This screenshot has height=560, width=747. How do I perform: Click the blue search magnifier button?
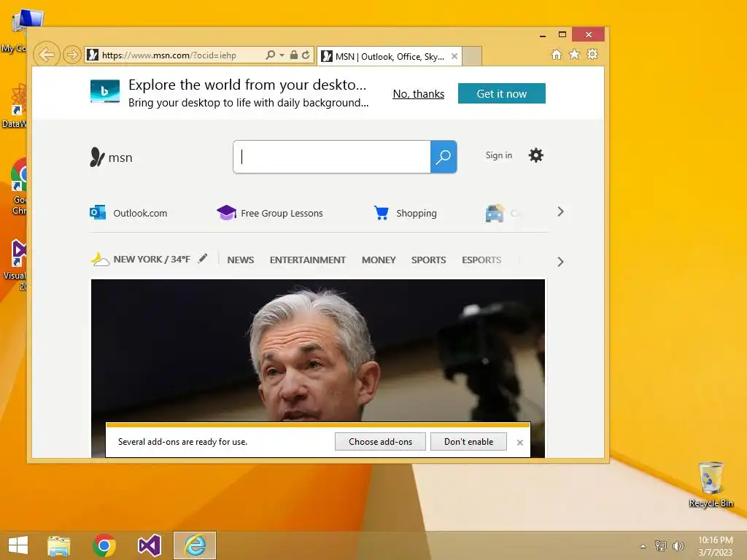point(444,157)
